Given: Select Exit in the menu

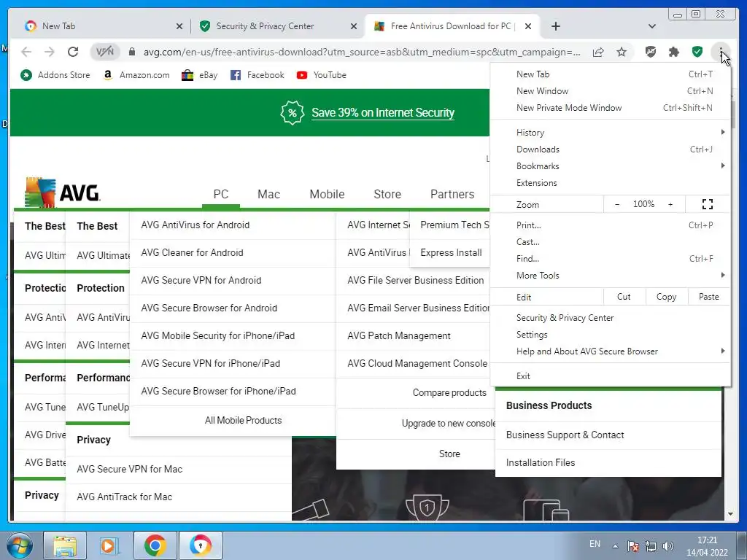Looking at the screenshot, I should 610,376.
